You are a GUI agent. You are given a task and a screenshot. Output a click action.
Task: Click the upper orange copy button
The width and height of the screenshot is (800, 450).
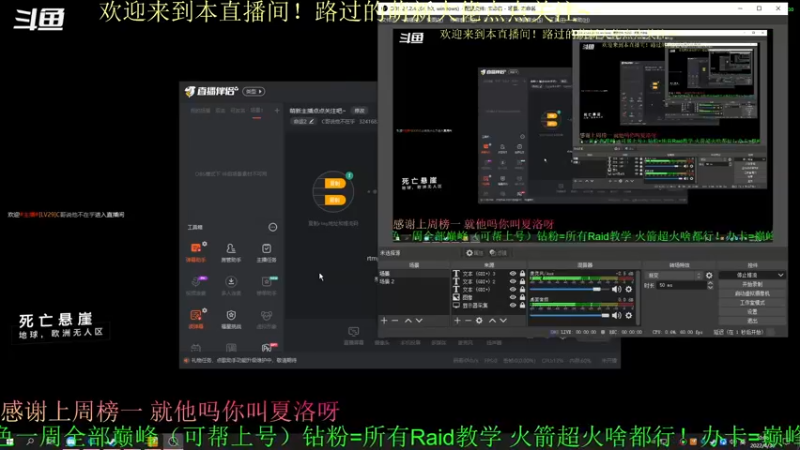coord(334,183)
